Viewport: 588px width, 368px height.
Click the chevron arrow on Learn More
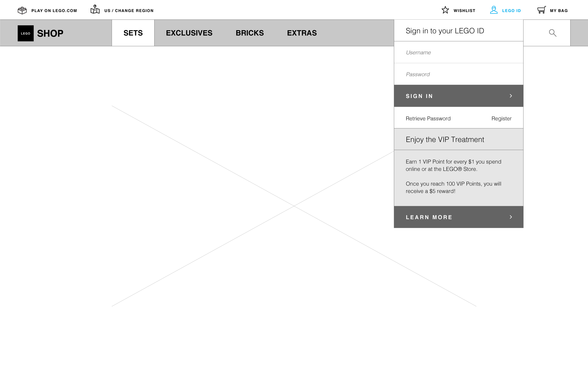pyautogui.click(x=511, y=217)
